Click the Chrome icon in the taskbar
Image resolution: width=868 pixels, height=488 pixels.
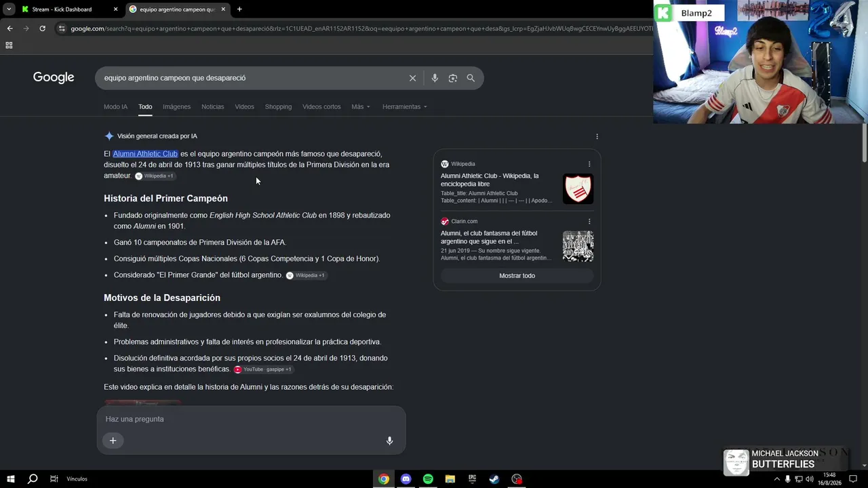(x=384, y=479)
